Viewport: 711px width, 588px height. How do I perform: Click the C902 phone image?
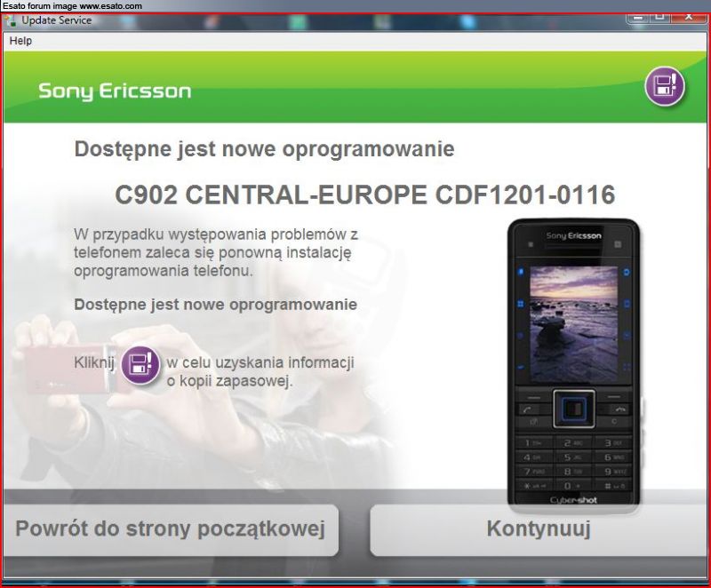(573, 365)
